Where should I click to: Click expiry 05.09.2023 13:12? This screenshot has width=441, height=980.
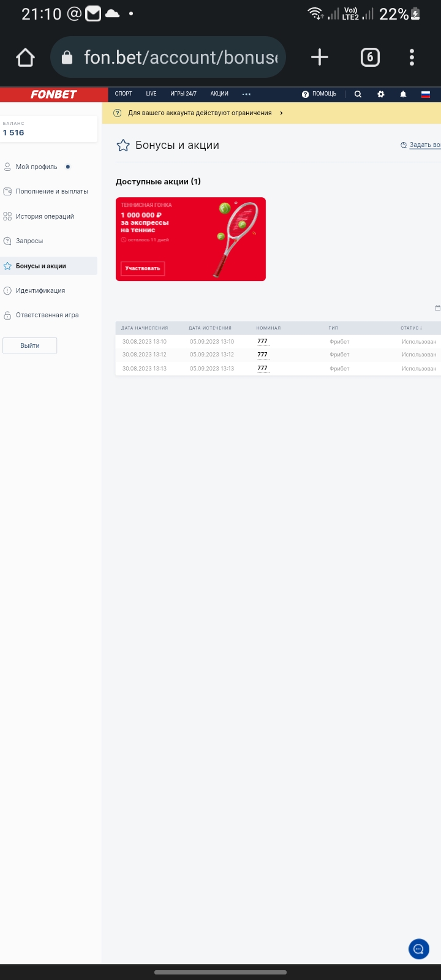(x=212, y=355)
